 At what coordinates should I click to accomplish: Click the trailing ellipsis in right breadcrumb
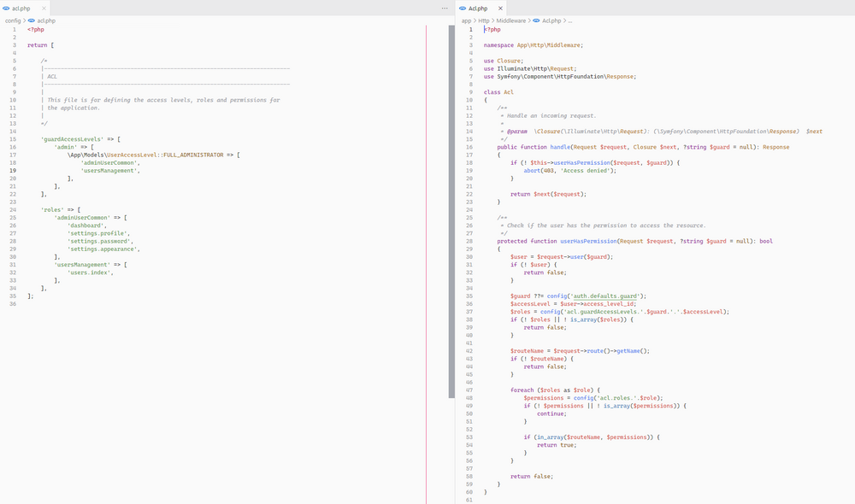[x=570, y=21]
